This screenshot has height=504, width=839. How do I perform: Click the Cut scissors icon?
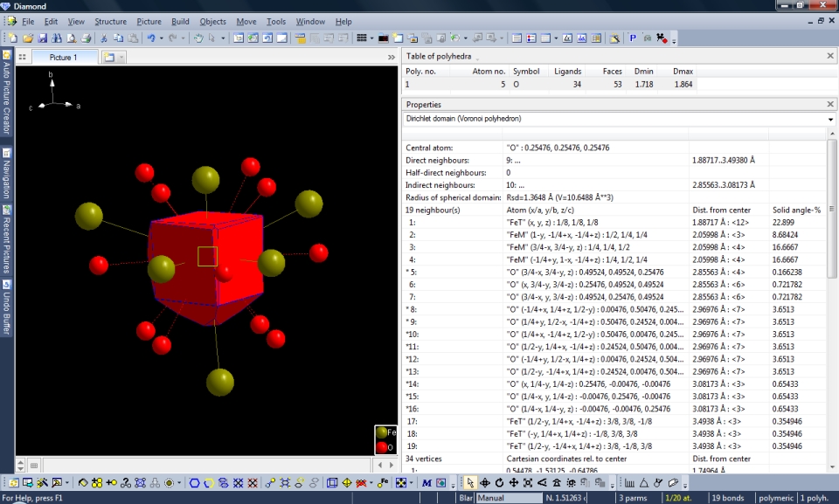(104, 38)
